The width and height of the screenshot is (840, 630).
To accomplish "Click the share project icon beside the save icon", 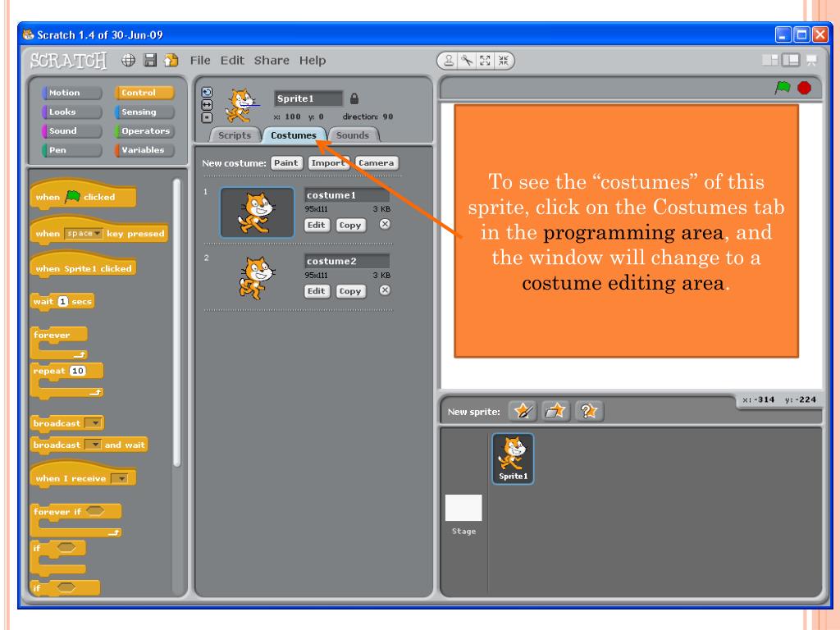I will tap(171, 61).
